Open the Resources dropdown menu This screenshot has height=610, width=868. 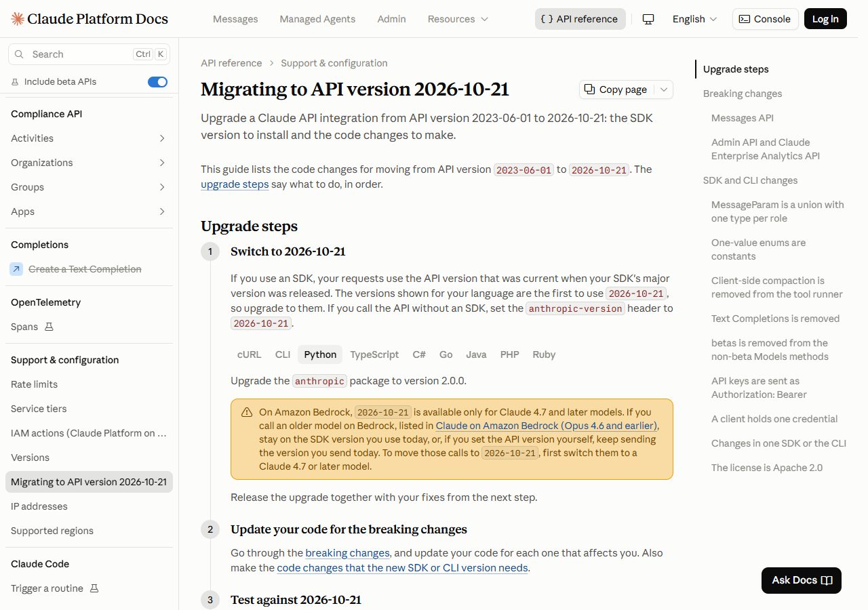pos(458,19)
